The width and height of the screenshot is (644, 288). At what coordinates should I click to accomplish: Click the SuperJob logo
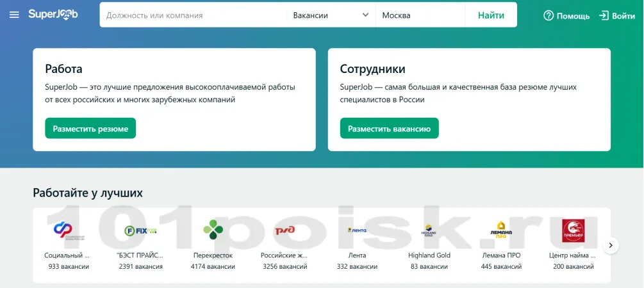(x=53, y=15)
